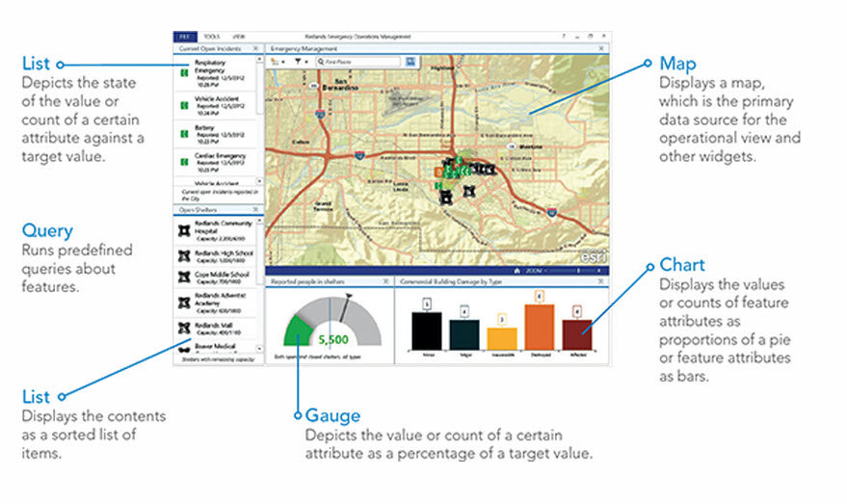
Task: Select the Cope Middle School shelter
Action: pyautogui.click(x=216, y=278)
